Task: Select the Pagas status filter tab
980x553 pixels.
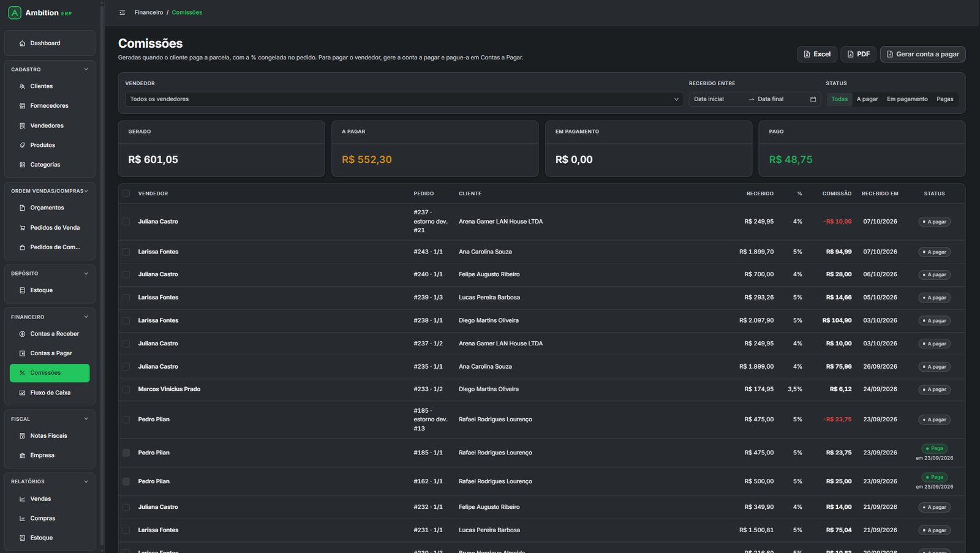Action: click(944, 99)
